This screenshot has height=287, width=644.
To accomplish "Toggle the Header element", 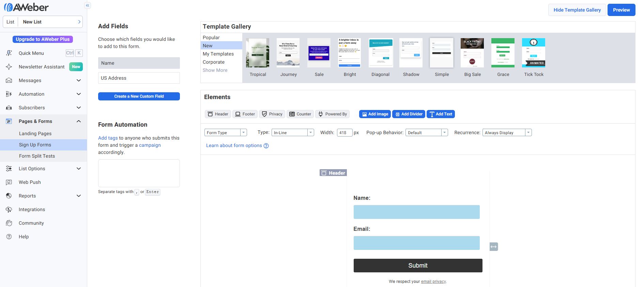I will (x=218, y=114).
